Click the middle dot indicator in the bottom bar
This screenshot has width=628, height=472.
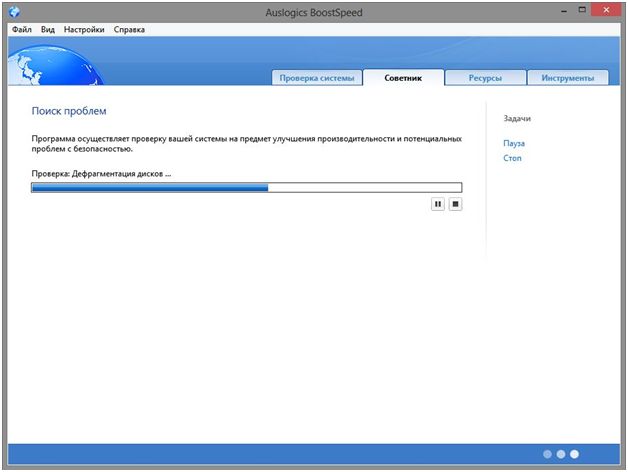(561, 453)
